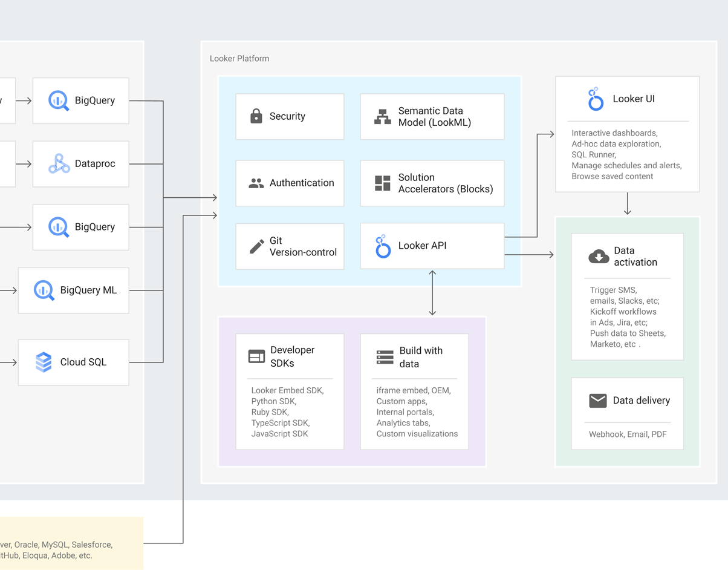The width and height of the screenshot is (728, 570).
Task: Click the Build with data server icon
Action: [x=385, y=357]
